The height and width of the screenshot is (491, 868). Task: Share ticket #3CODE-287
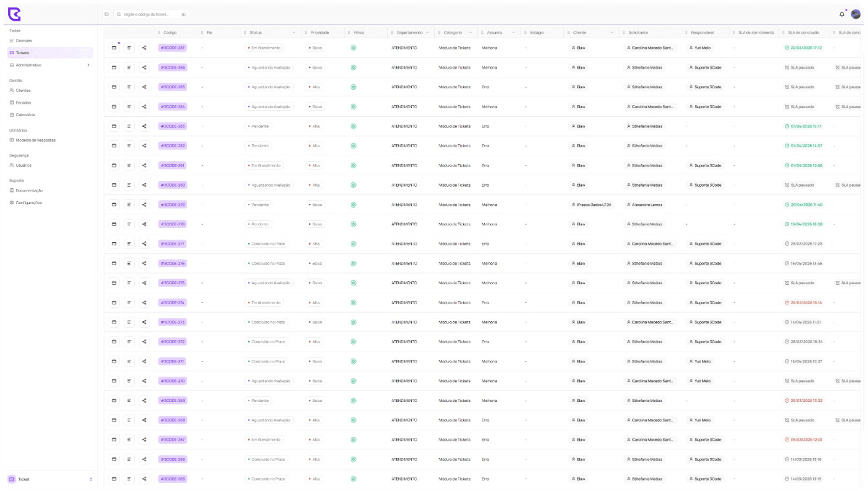[x=144, y=48]
